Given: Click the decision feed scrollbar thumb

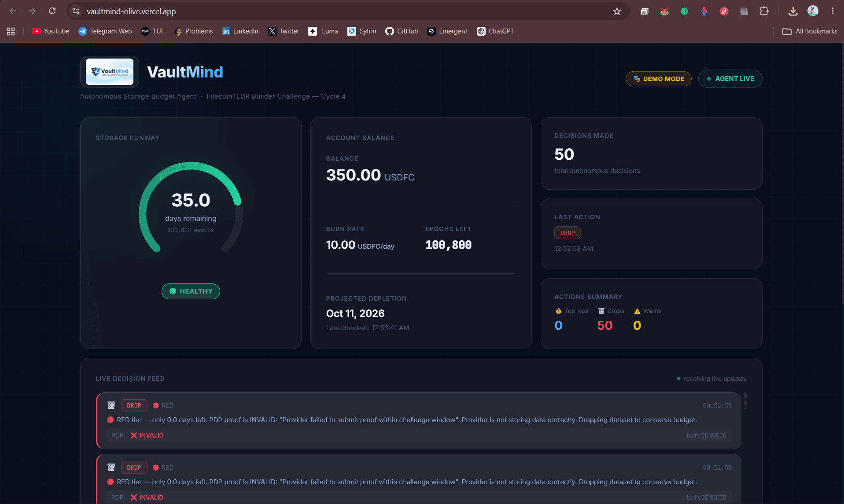Looking at the screenshot, I should (x=745, y=401).
